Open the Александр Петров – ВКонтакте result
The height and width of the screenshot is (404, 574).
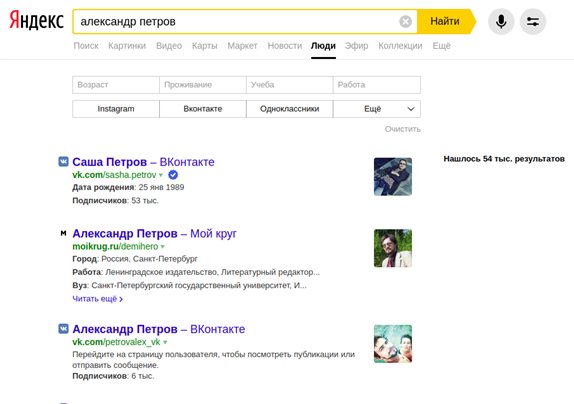pos(159,329)
